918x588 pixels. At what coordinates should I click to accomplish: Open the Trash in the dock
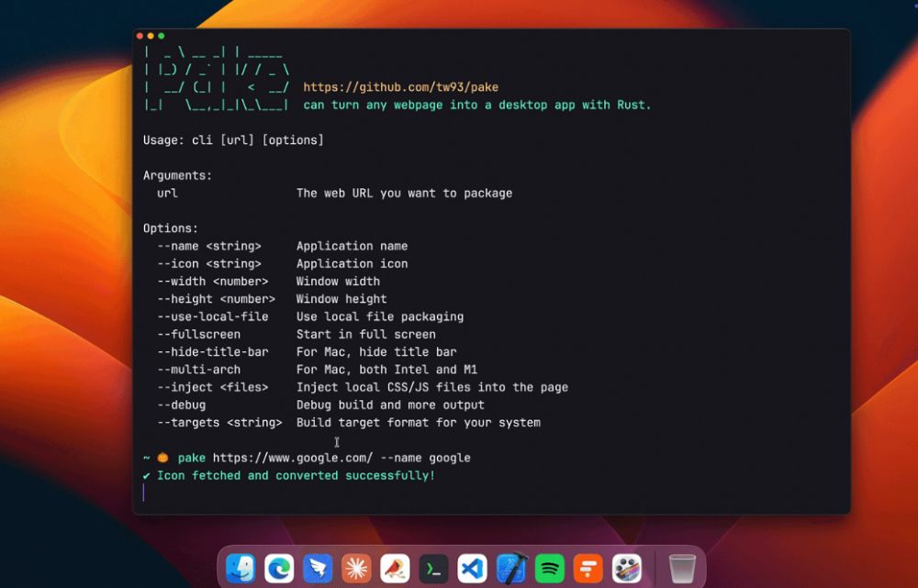click(x=682, y=568)
